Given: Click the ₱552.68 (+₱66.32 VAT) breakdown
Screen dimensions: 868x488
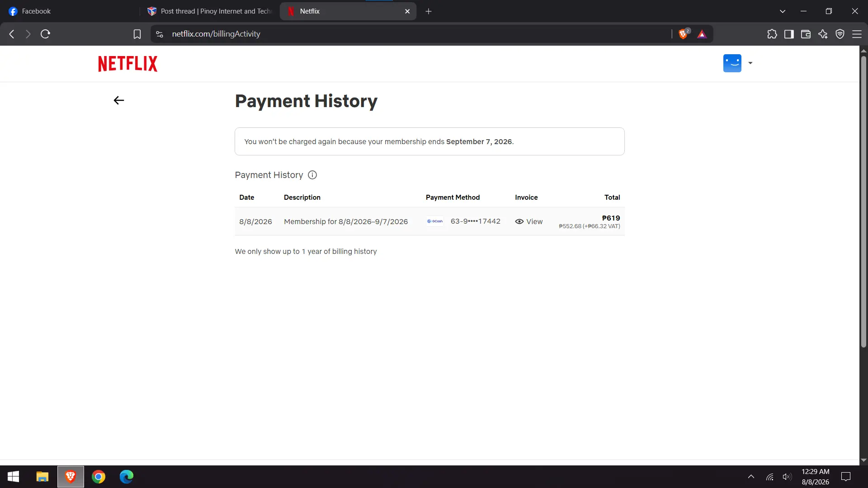Looking at the screenshot, I should [x=590, y=226].
